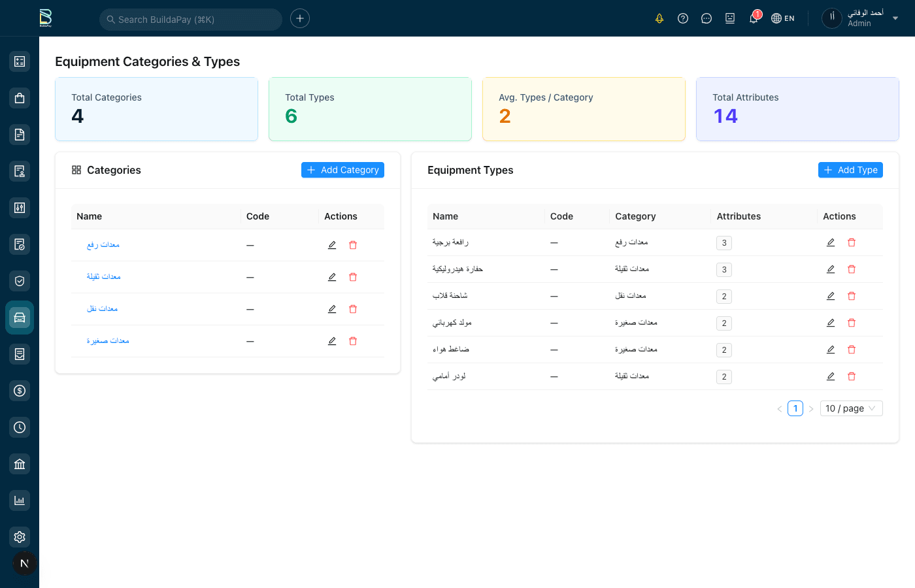Screen dimensions: 915x588
Task: Open the bank building icon in sidebar
Action: [20, 464]
